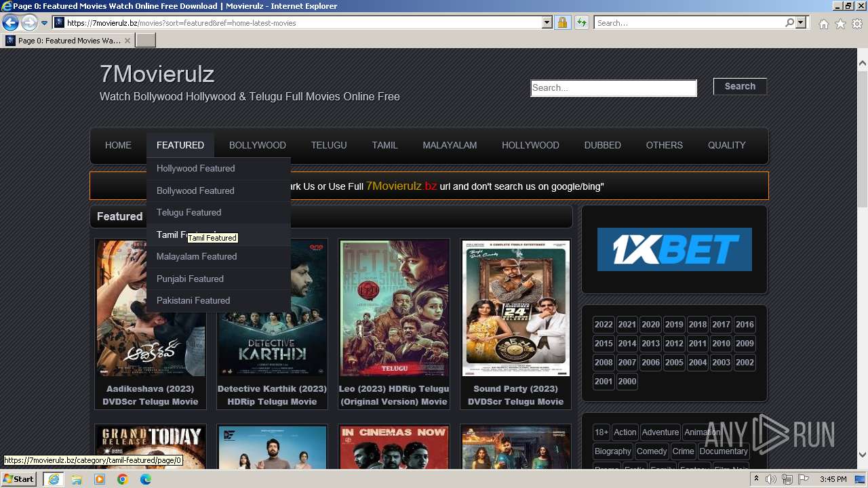Viewport: 868px width, 488px height.
Task: Choose Pakistani Featured from dropdown
Action: click(x=218, y=300)
